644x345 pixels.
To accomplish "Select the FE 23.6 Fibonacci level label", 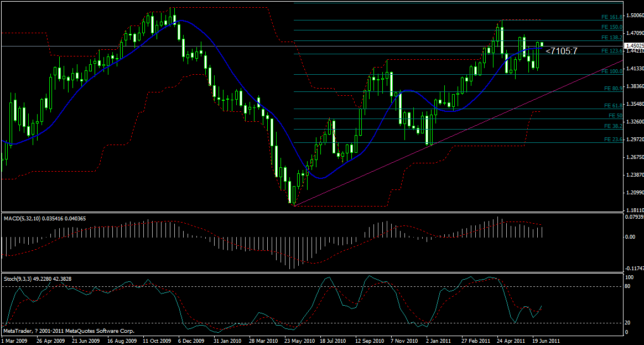I will click(614, 140).
